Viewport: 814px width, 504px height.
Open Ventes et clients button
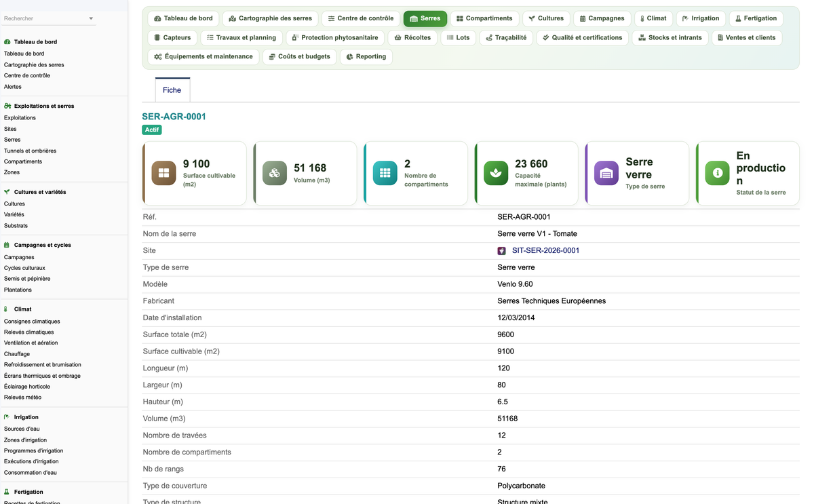click(746, 37)
